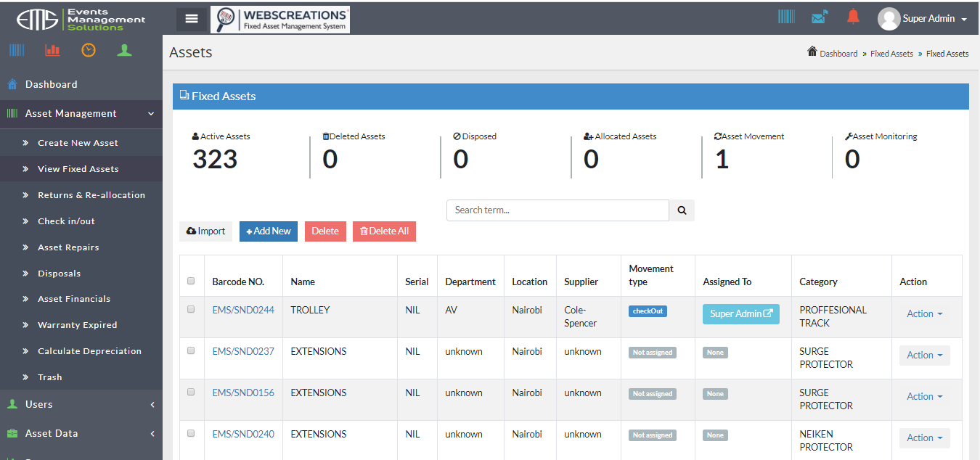Click the Barcode NO. column header
The height and width of the screenshot is (460, 980).
pos(238,282)
